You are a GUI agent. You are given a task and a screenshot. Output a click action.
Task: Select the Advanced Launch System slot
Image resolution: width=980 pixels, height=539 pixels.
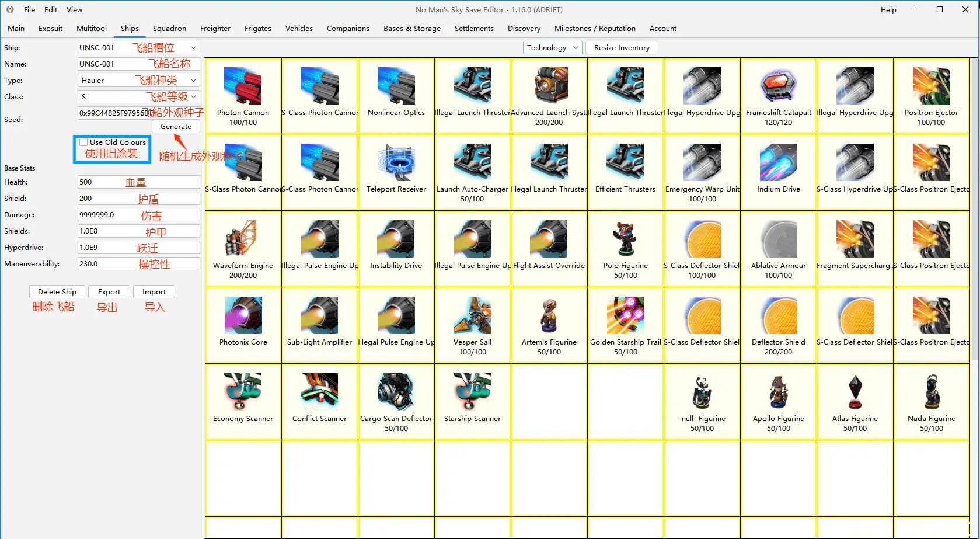point(549,96)
